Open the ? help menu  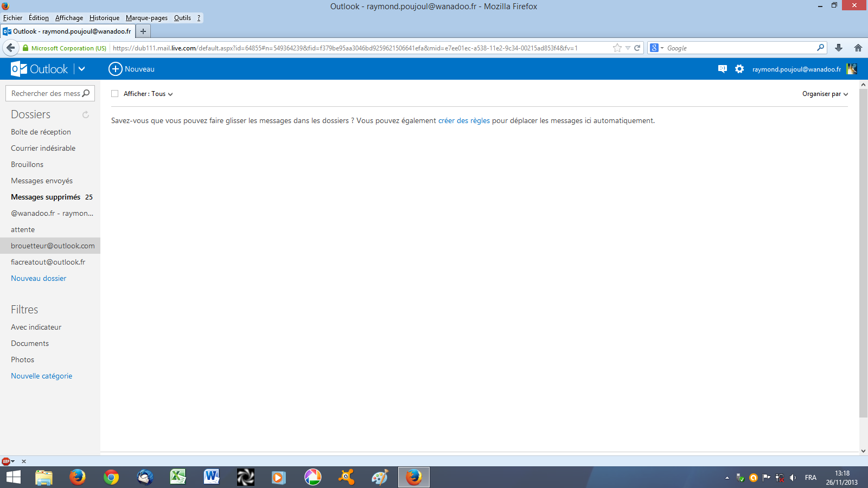point(199,18)
